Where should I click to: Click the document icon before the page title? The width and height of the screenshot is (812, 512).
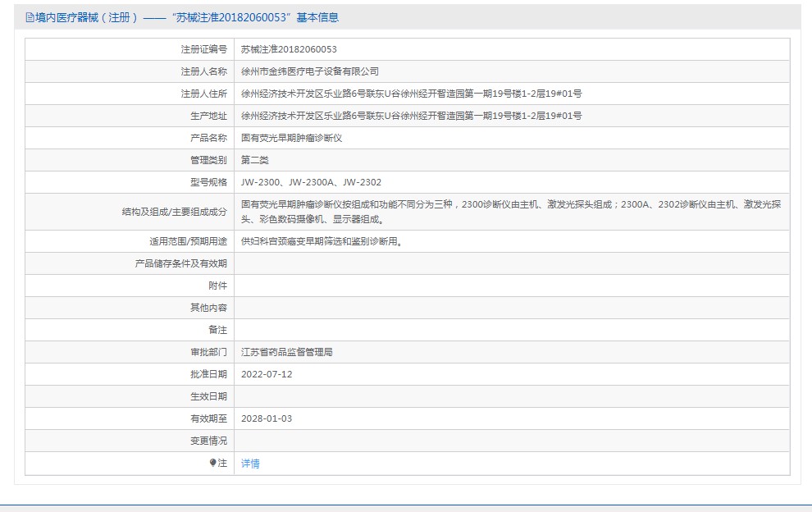29,16
